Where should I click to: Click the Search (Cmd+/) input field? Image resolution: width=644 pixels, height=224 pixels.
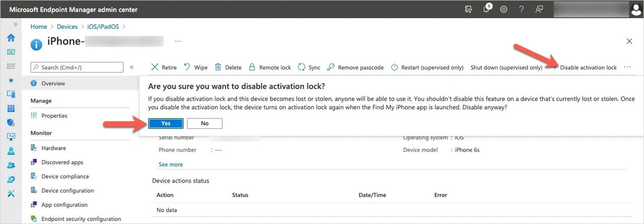[x=77, y=67]
